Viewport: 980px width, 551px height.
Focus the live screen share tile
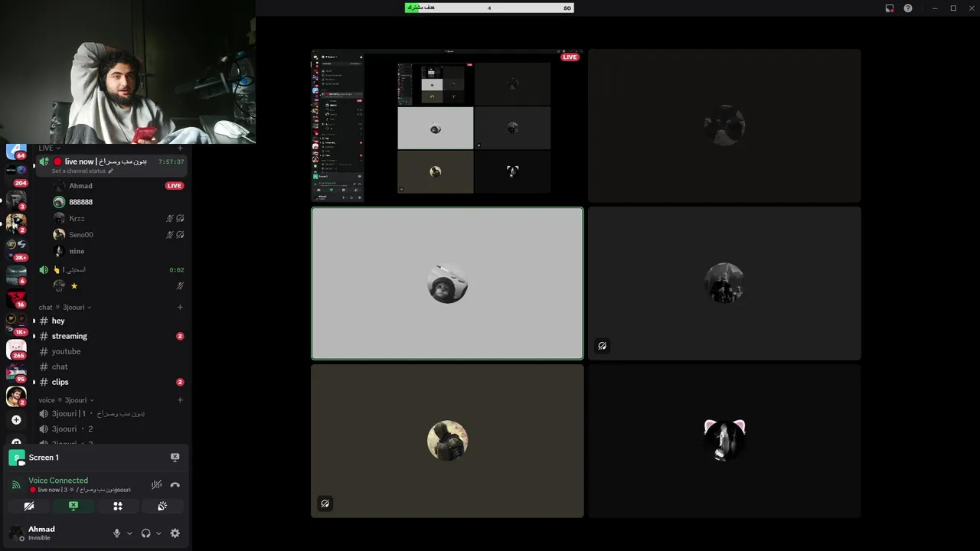pos(447,126)
